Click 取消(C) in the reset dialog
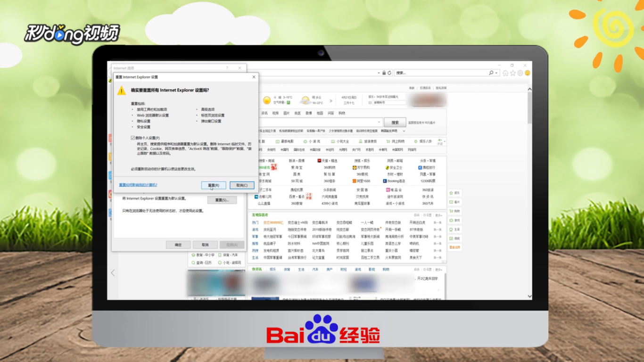Image resolution: width=644 pixels, height=362 pixels. coord(242,185)
